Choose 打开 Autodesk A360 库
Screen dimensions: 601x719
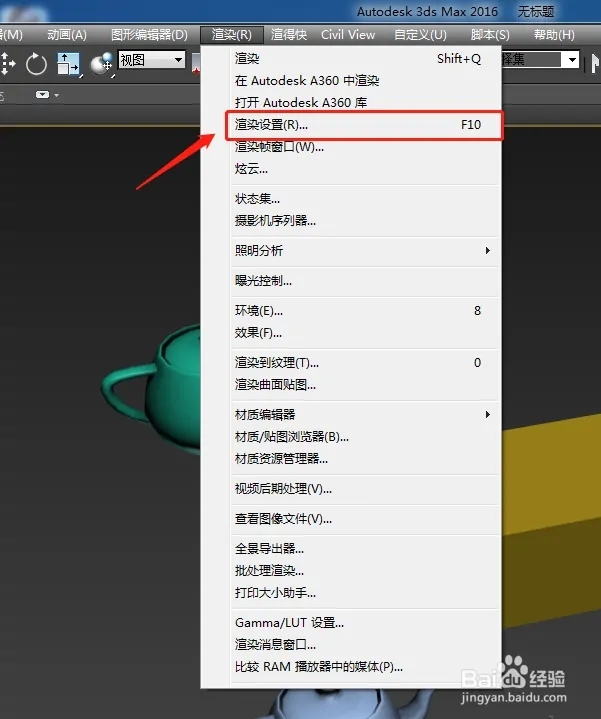point(365,103)
